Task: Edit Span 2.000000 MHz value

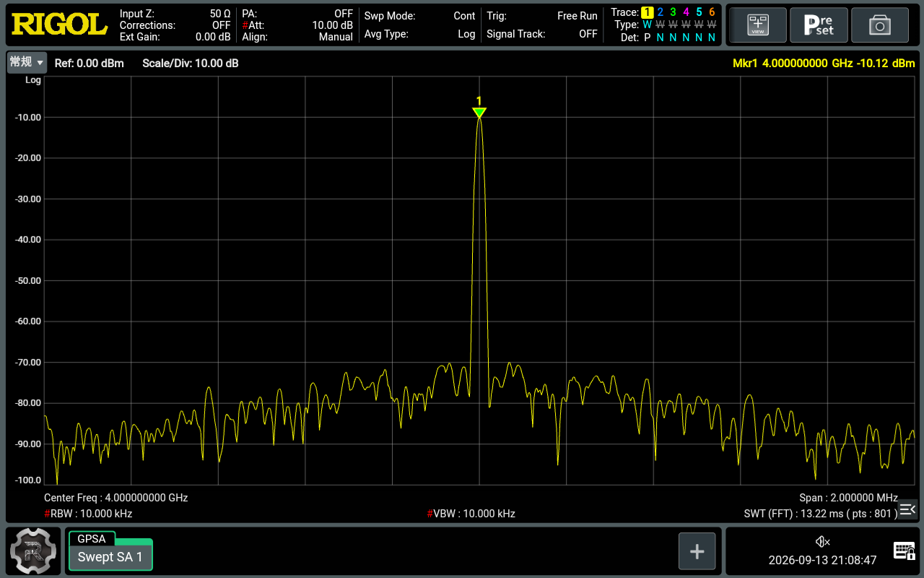Action: tap(848, 498)
